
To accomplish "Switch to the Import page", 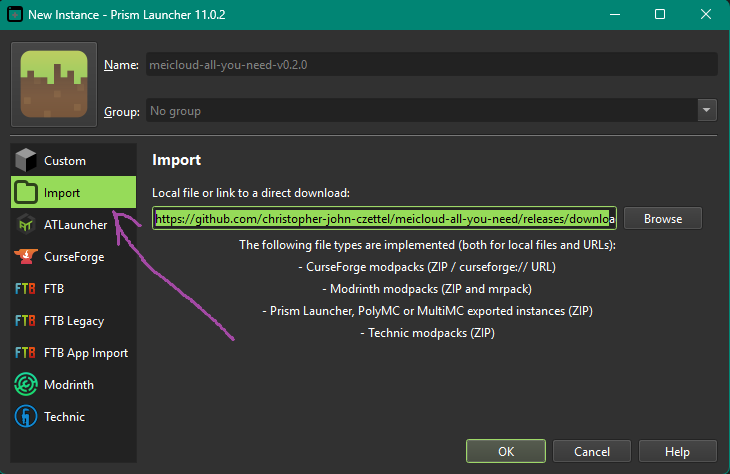I will [74, 192].
